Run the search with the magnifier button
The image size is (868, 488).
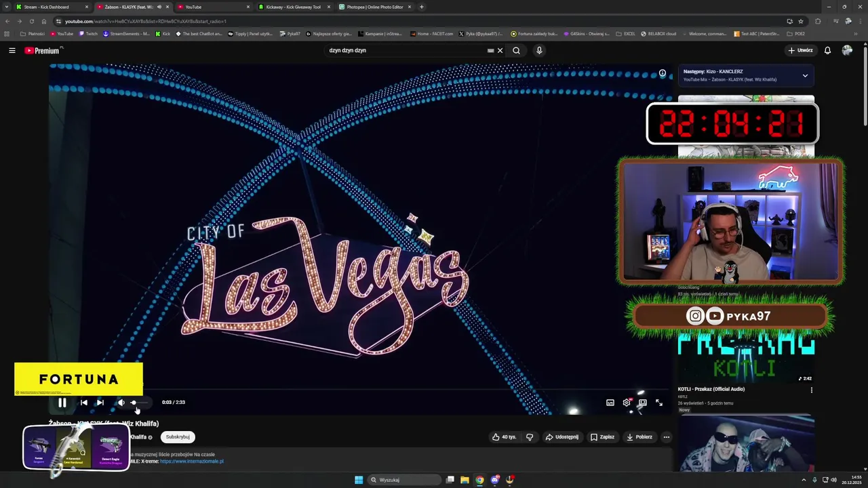[x=517, y=50]
